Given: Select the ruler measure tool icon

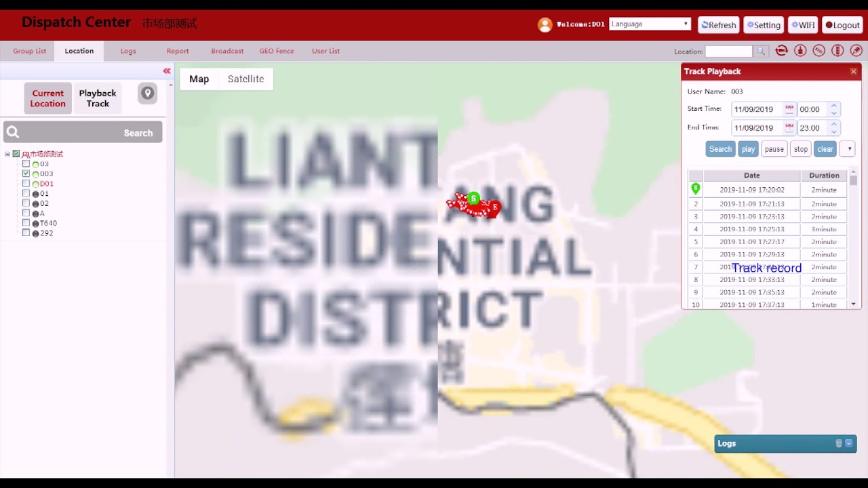Looking at the screenshot, I should [x=819, y=51].
